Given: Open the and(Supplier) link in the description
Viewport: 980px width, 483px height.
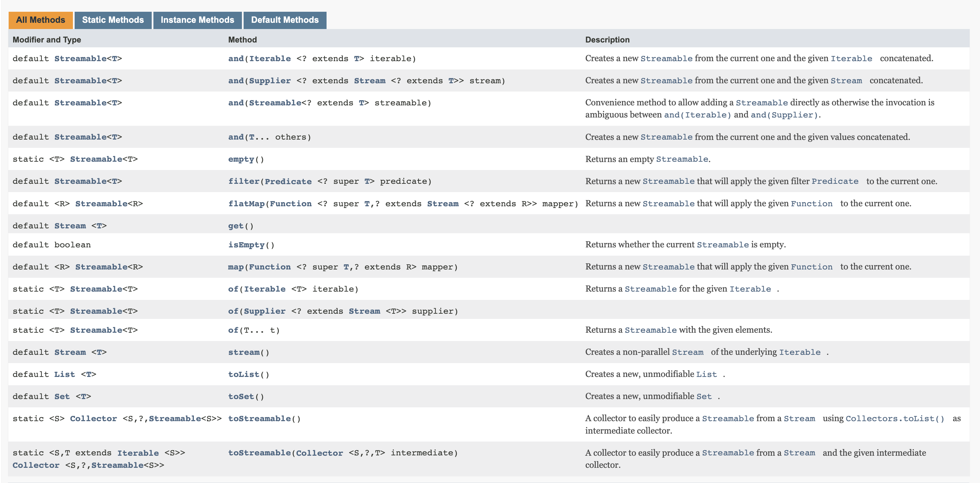Looking at the screenshot, I should 784,115.
